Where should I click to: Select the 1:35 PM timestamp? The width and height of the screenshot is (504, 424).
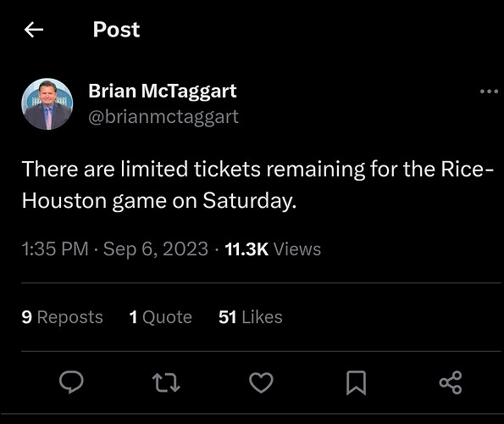point(55,249)
